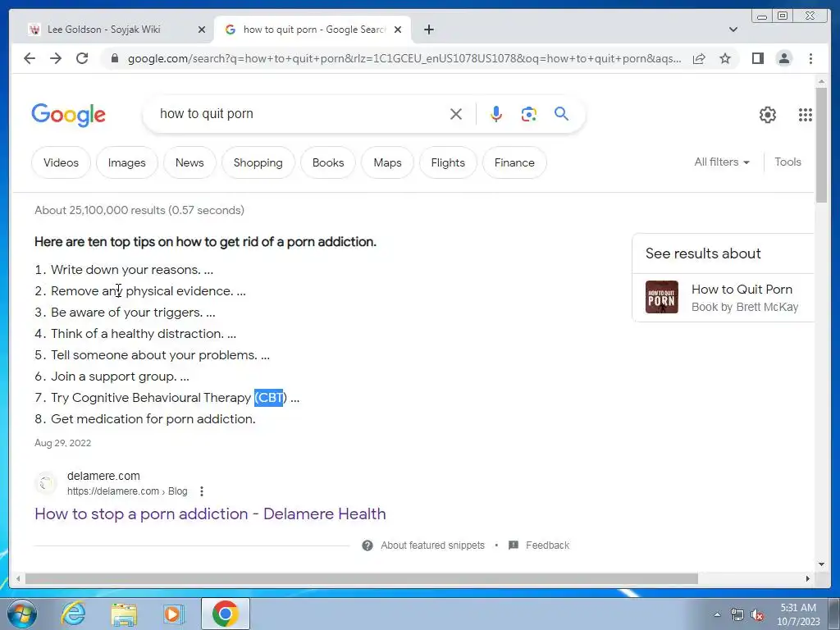
Task: Open more options for delamere.com result
Action: pyautogui.click(x=202, y=491)
